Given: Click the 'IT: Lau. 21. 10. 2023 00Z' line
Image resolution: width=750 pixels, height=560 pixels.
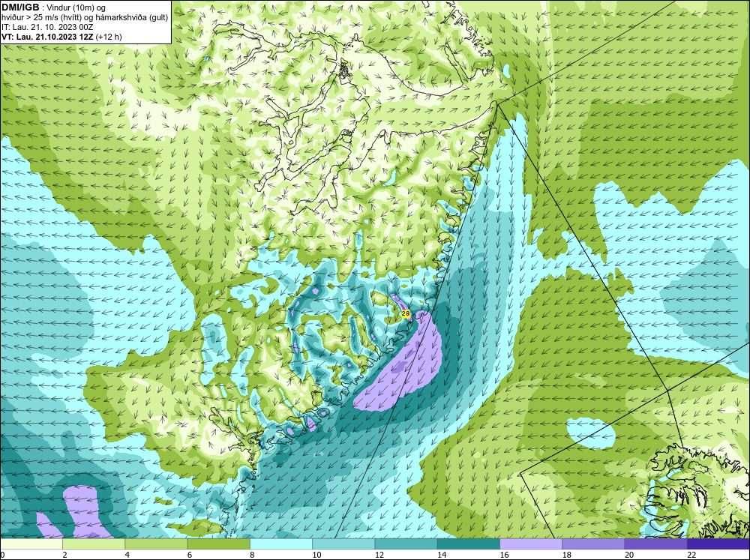Looking at the screenshot, I should coord(47,27).
